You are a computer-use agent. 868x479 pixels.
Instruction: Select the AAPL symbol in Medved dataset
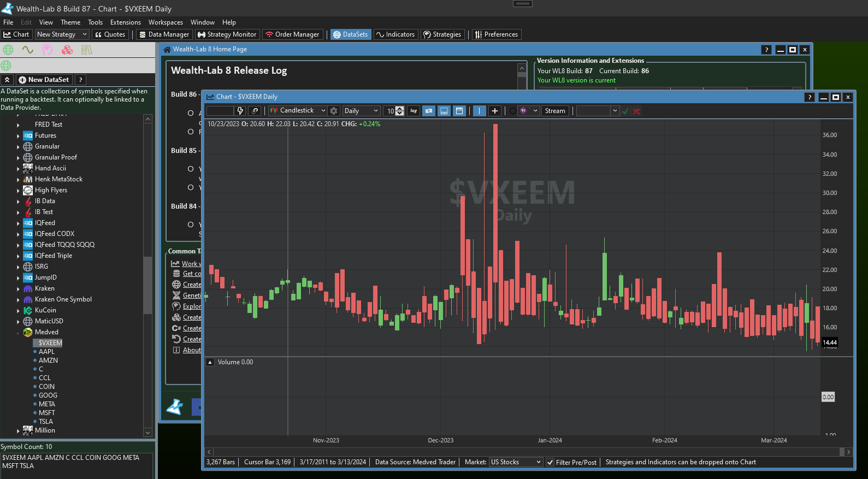click(46, 352)
